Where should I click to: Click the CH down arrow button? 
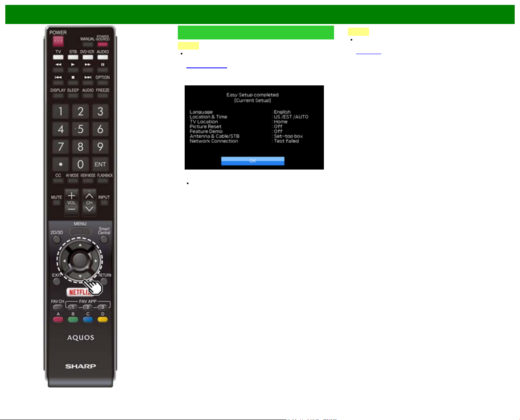(90, 209)
